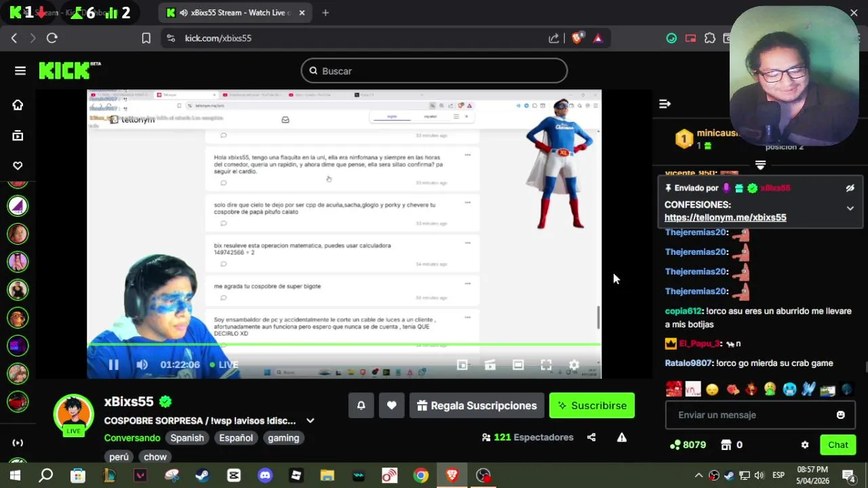
Task: Mute the stream volume speaker icon
Action: (x=142, y=365)
